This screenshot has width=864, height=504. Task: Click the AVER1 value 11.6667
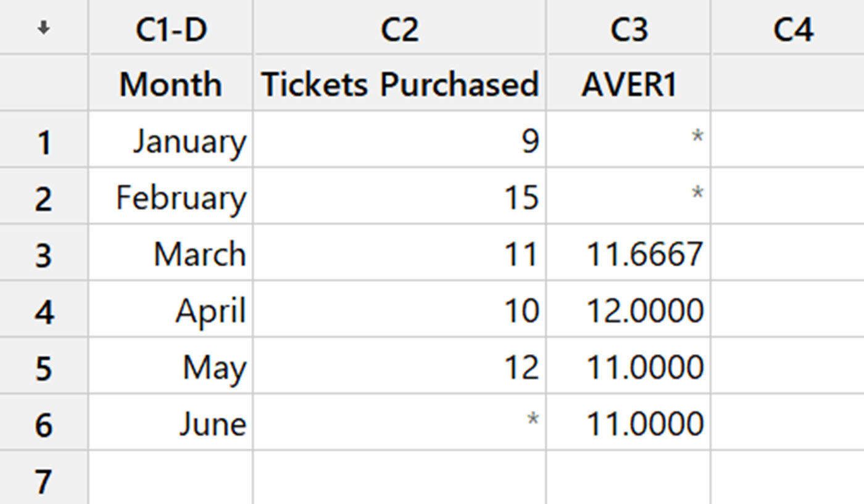click(x=628, y=253)
